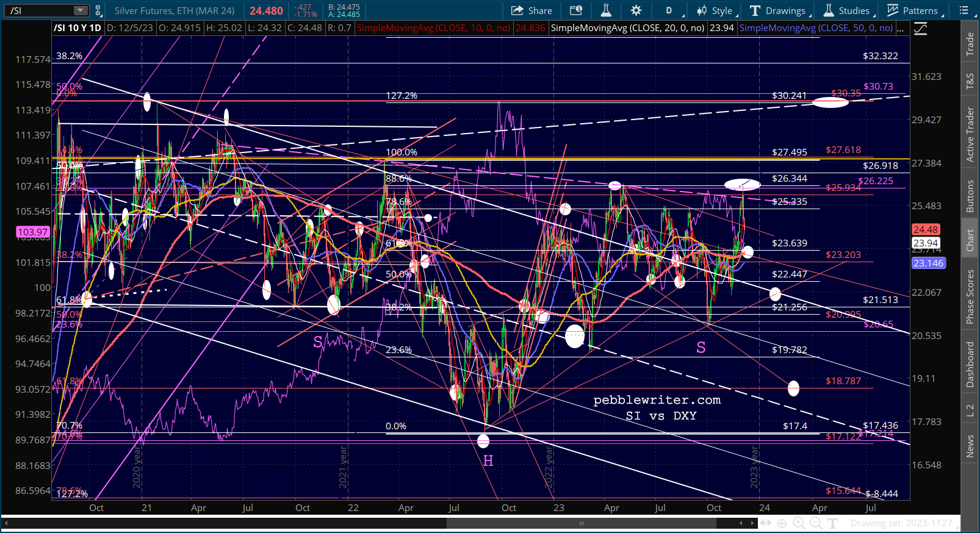Click the $30.241 price level label
Viewport: 980px width, 533px height.
point(789,96)
